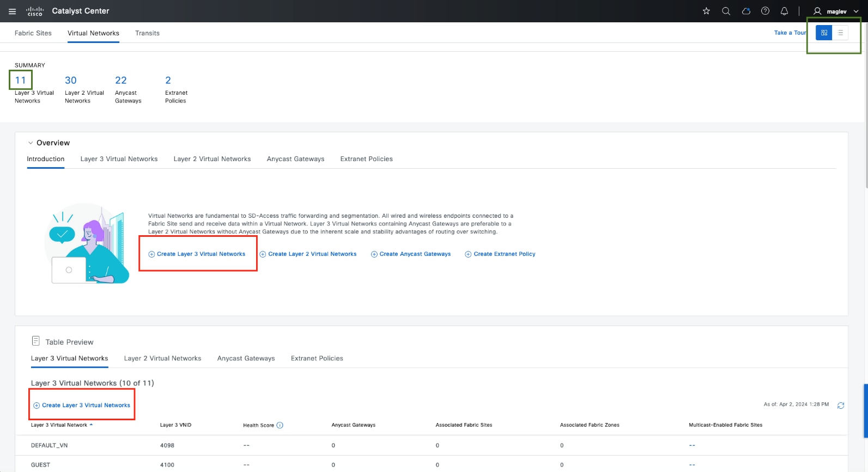This screenshot has height=472, width=868.
Task: Collapse the Overview section
Action: coord(31,143)
